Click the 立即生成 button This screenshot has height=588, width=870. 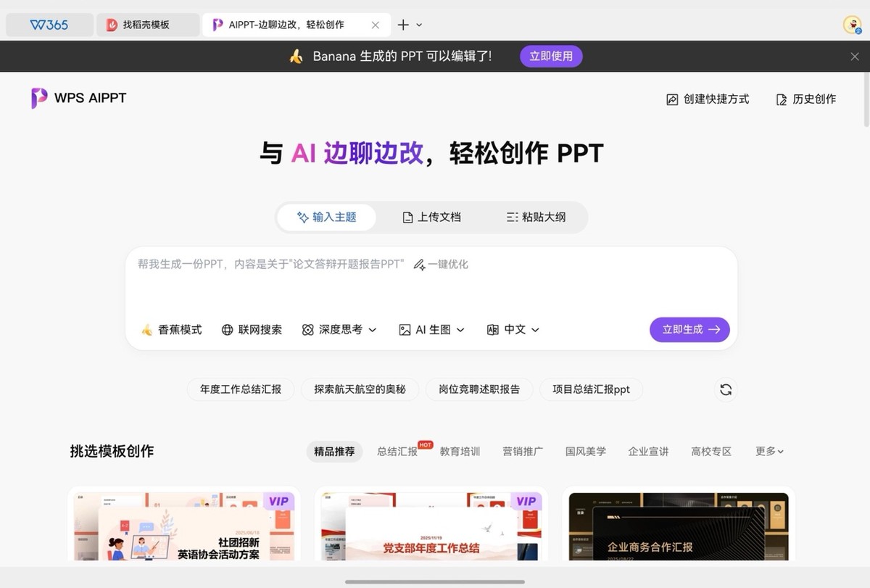pyautogui.click(x=689, y=329)
